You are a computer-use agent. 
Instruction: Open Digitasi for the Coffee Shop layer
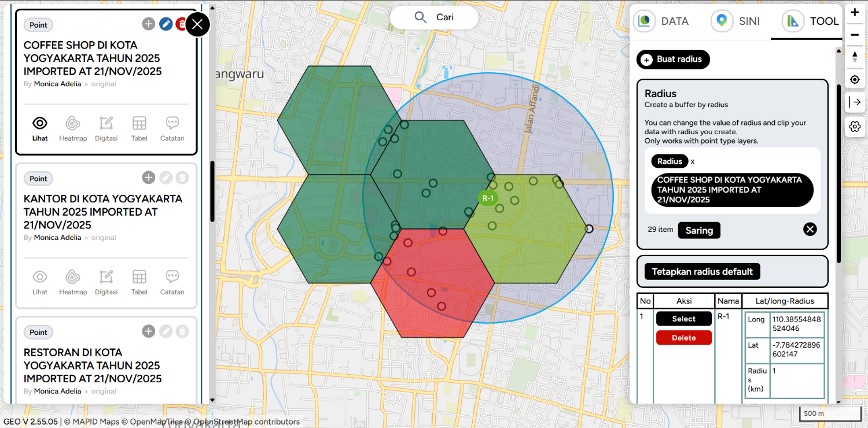pos(106,128)
